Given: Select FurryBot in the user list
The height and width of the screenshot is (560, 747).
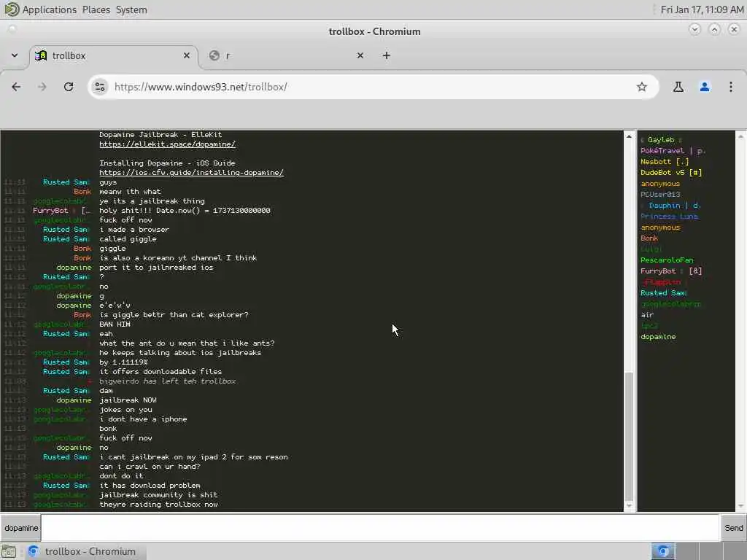Looking at the screenshot, I should click(671, 271).
